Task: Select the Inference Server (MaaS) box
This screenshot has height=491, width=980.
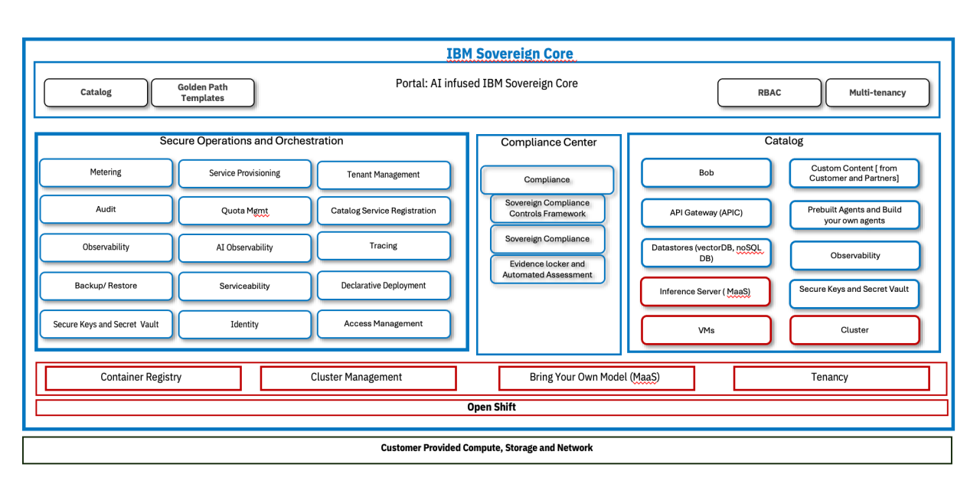Action: point(705,292)
